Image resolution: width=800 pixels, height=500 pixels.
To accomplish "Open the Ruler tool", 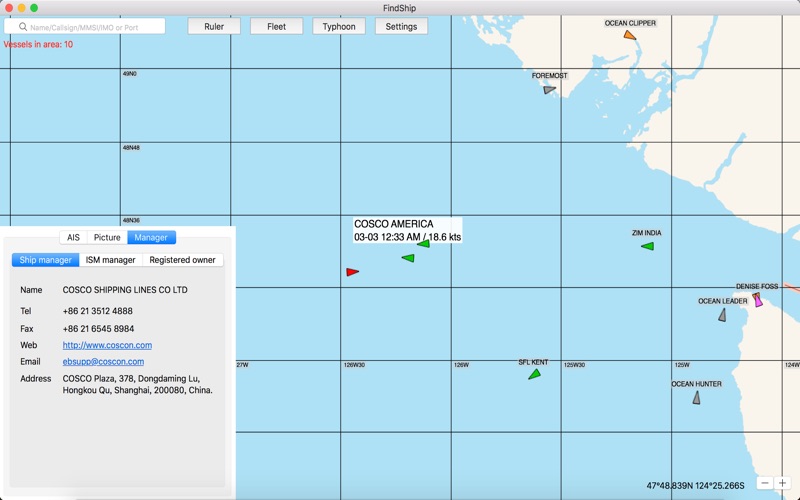I will 214,27.
